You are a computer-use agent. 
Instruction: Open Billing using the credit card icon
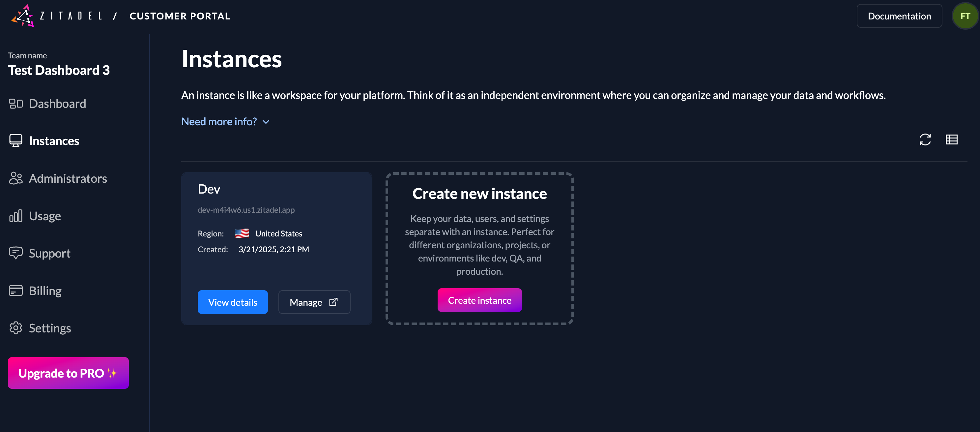15,290
